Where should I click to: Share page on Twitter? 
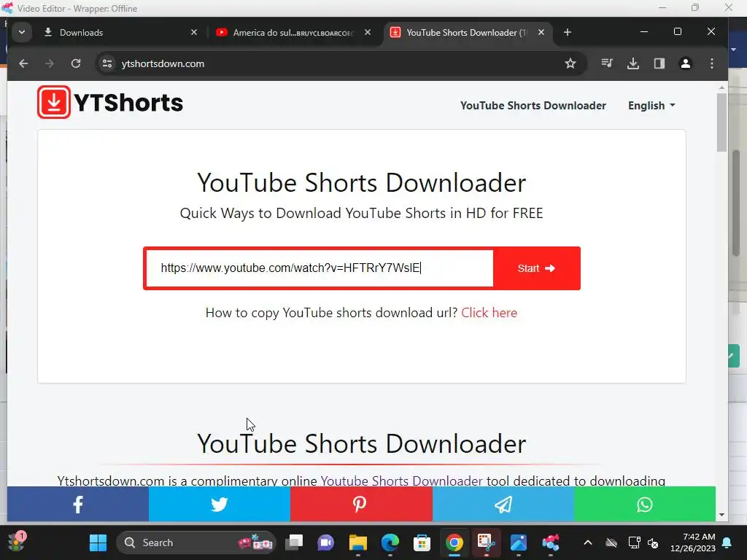point(219,505)
